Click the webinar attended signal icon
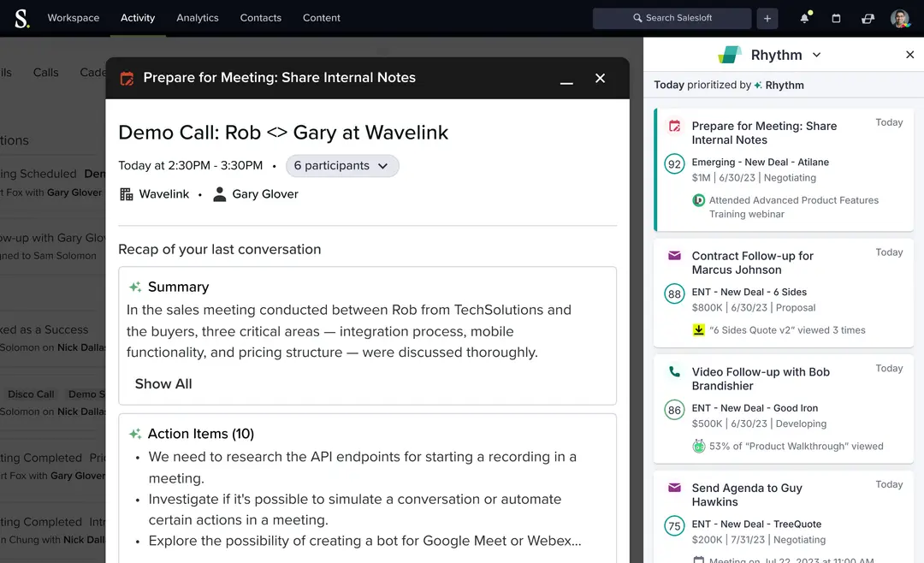 [x=698, y=200]
